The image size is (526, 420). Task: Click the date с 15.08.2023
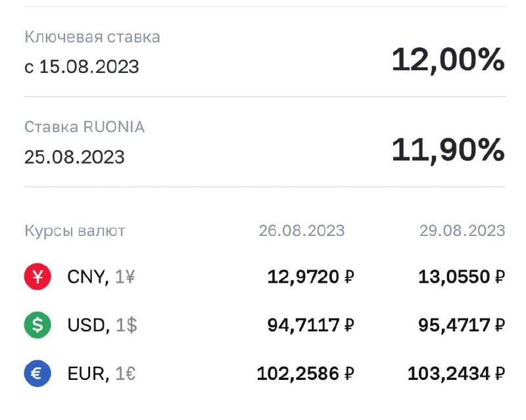(82, 66)
